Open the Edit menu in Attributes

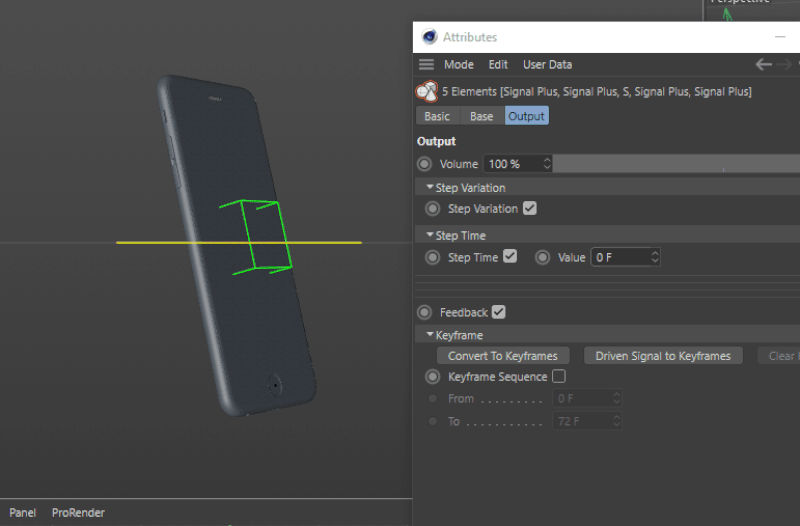click(498, 65)
